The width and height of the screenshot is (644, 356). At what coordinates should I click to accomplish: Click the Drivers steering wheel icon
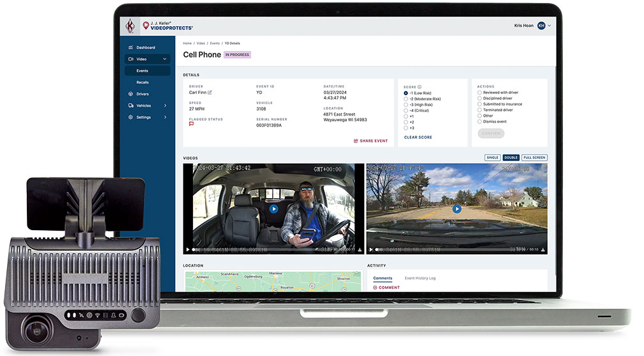[x=130, y=94]
